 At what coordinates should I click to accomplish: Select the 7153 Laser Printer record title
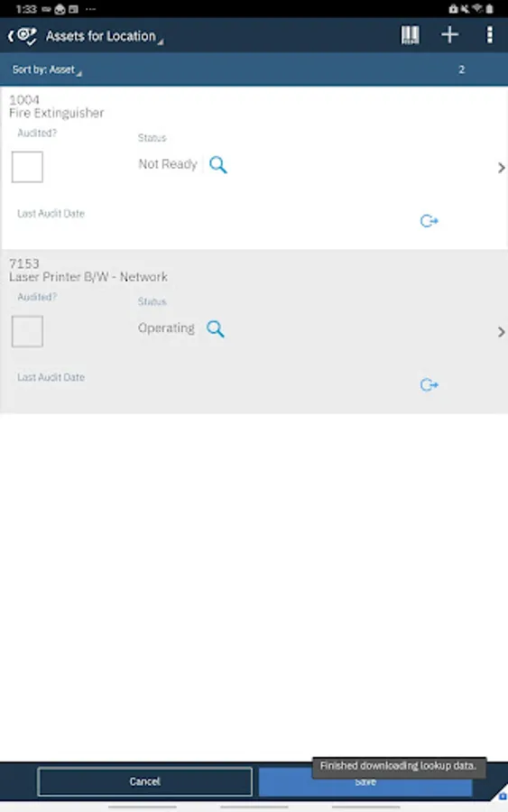coord(88,271)
